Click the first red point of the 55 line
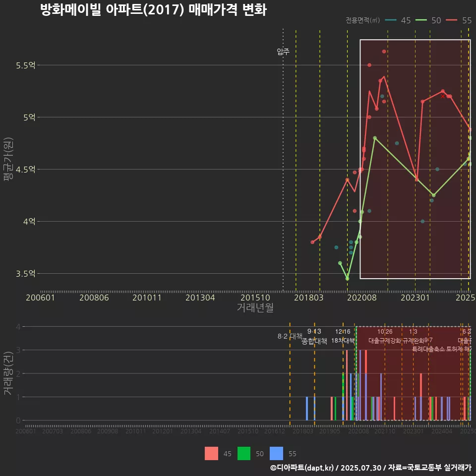Screen dimensions: 476x476 (312, 242)
